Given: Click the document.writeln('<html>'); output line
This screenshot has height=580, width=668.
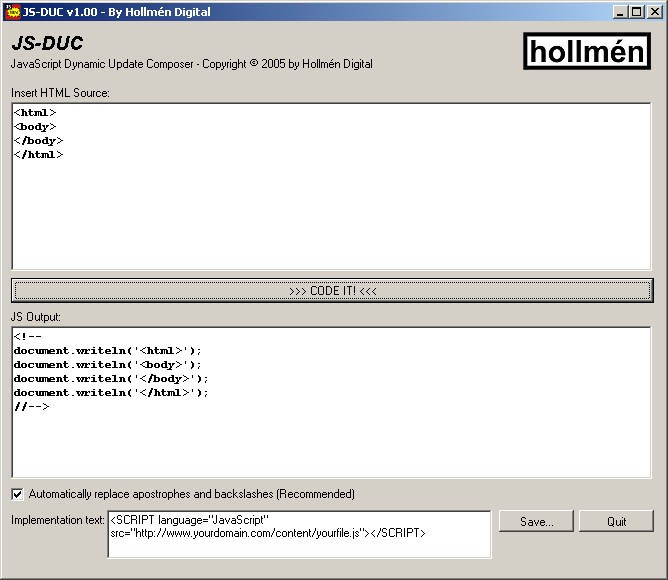Looking at the screenshot, I should point(107,351).
